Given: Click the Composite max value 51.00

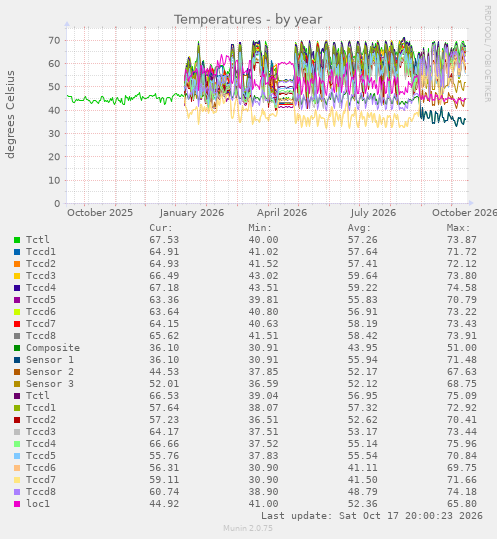Looking at the screenshot, I should (x=462, y=348).
